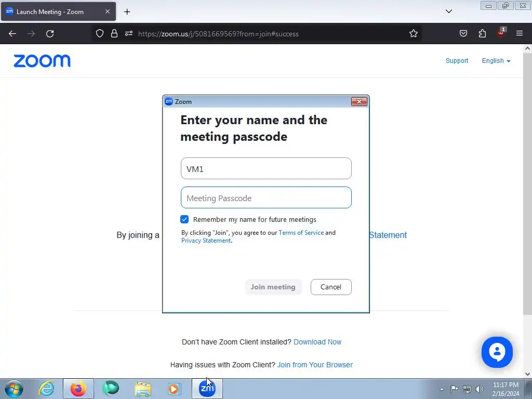Open the Zoom chat assistant bubble
This screenshot has height=399, width=532.
point(497,352)
